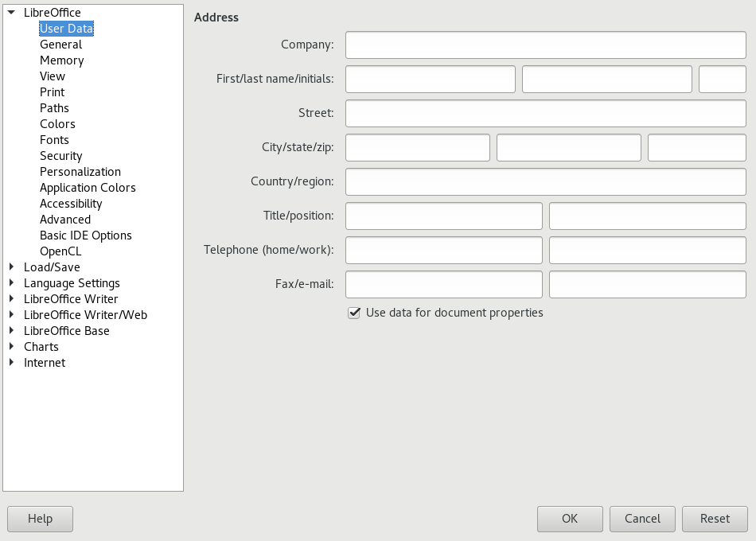Choose Basic IDE Options
This screenshot has width=756, height=541.
(x=86, y=235)
